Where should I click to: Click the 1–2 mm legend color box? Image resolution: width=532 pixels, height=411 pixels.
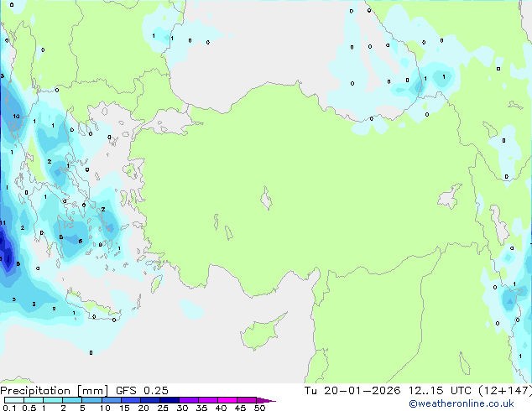tap(53, 400)
